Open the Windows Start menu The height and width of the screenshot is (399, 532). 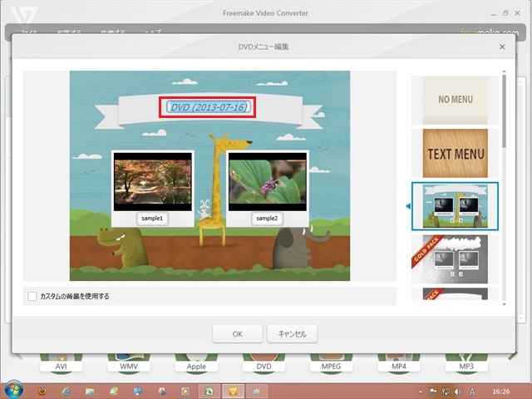coord(13,390)
